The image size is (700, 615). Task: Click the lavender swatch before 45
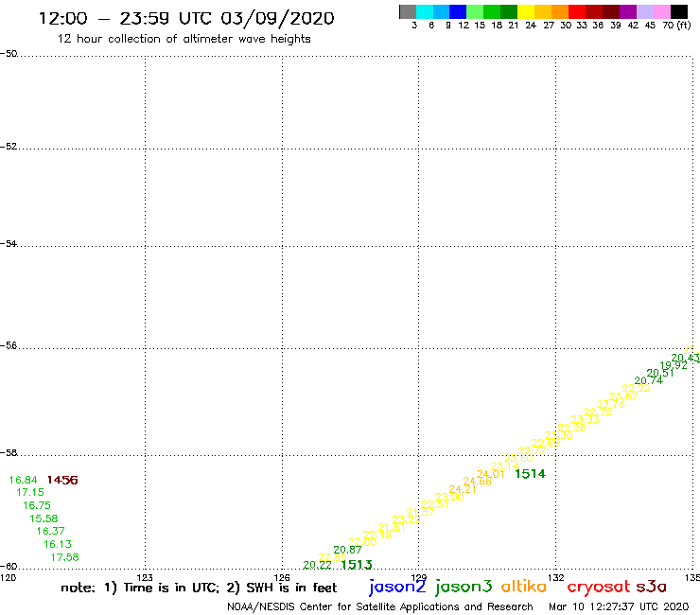coord(644,11)
